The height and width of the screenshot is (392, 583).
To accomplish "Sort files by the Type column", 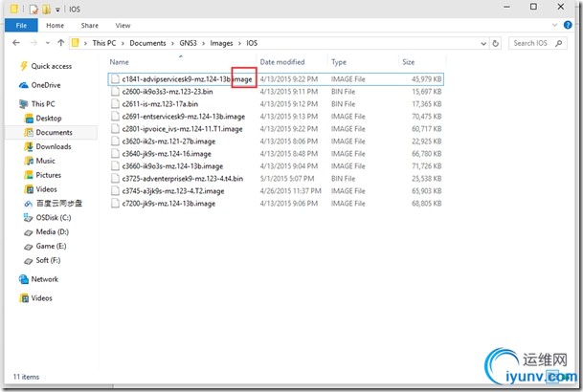I will point(339,62).
